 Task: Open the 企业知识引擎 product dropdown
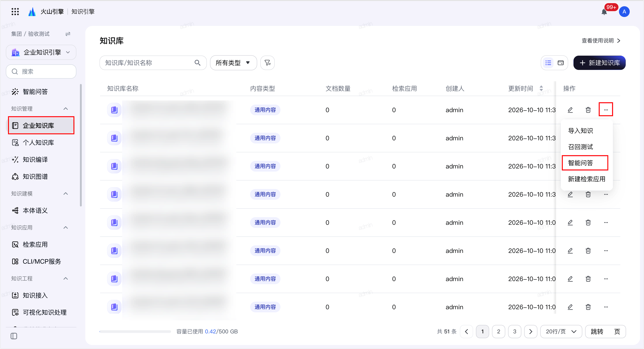(41, 52)
